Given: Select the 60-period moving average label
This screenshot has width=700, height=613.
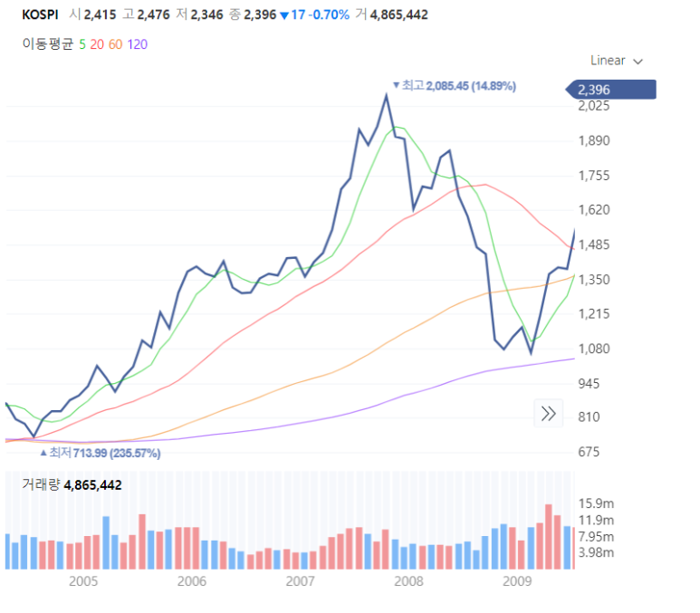Looking at the screenshot, I should pyautogui.click(x=115, y=44).
